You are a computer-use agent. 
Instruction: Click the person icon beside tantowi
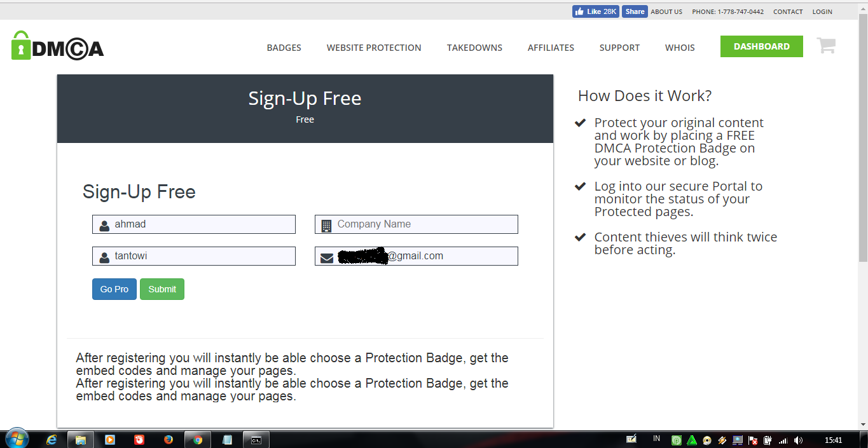[x=104, y=257]
